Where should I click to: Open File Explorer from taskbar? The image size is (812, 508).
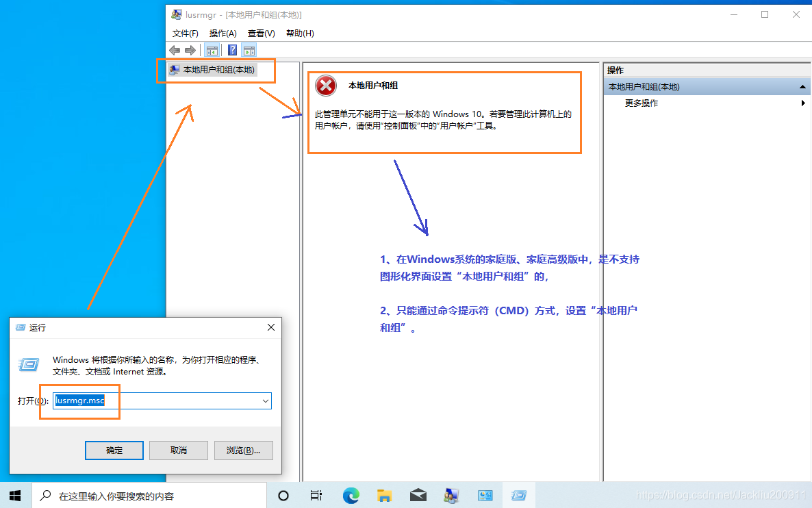[x=384, y=496]
